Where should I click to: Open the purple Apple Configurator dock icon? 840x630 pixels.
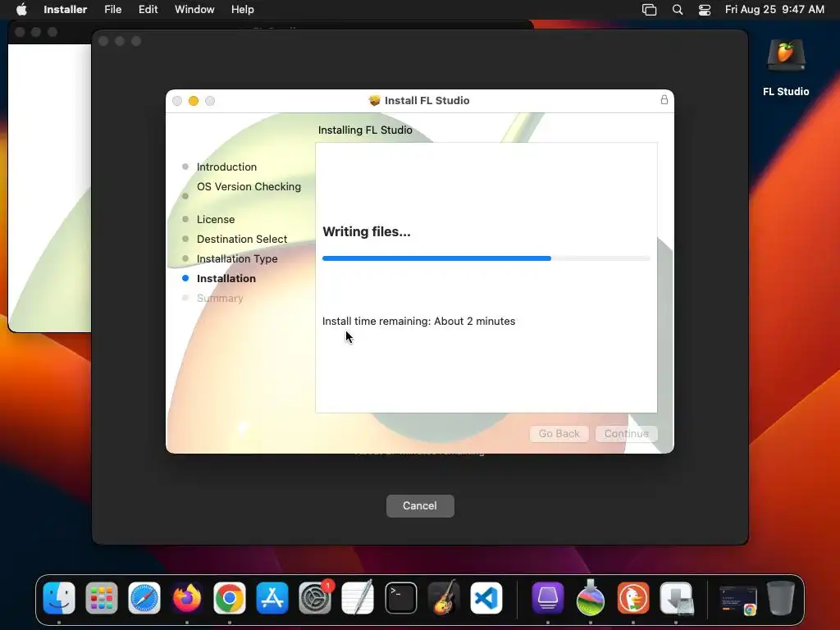click(x=547, y=598)
